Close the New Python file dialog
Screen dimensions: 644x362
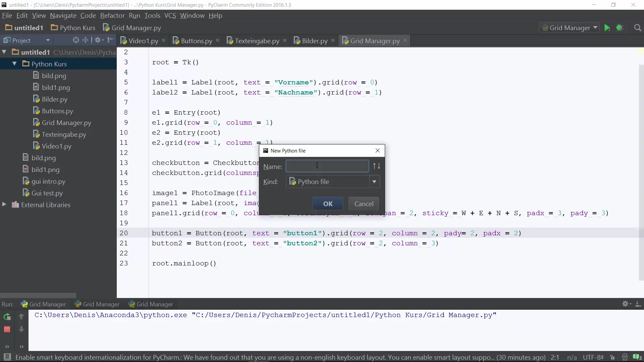(378, 150)
